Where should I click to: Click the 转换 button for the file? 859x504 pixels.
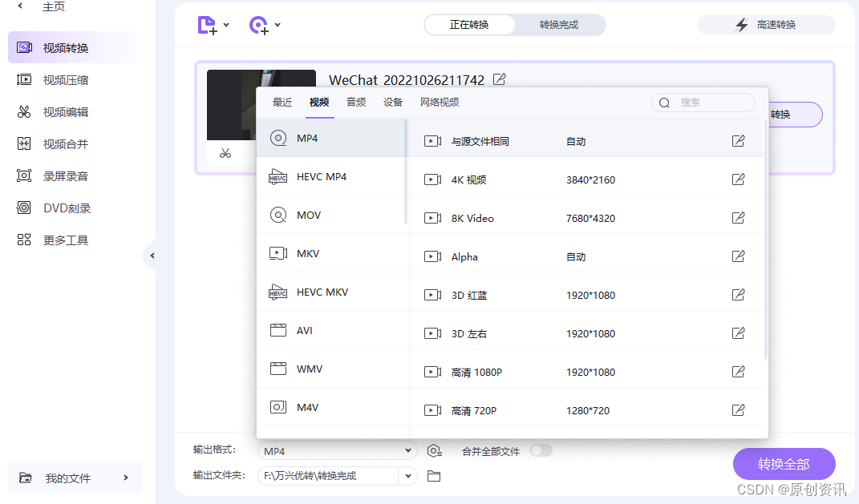point(794,115)
